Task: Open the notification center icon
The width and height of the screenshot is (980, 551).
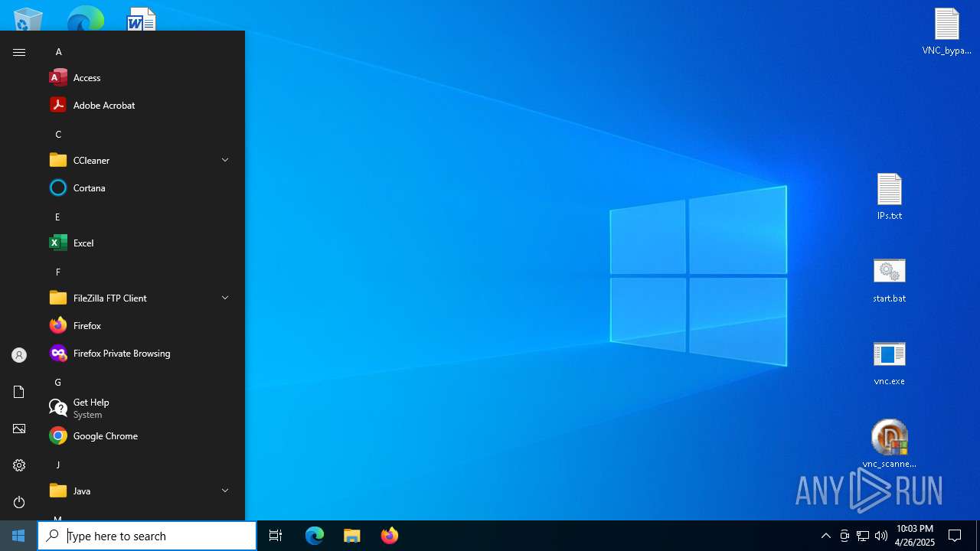Action: pyautogui.click(x=955, y=536)
